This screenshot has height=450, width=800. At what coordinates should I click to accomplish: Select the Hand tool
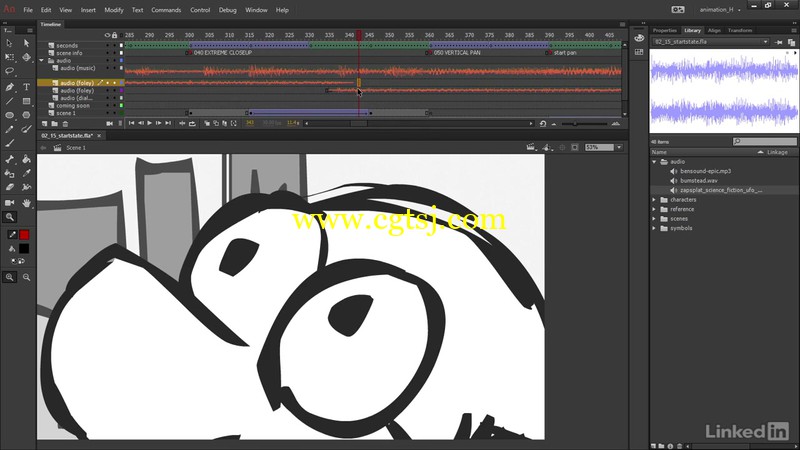tap(27, 203)
